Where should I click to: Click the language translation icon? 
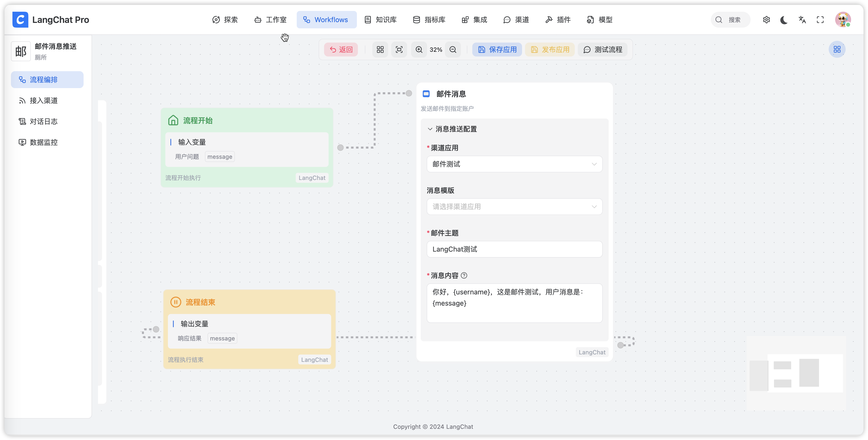(802, 20)
